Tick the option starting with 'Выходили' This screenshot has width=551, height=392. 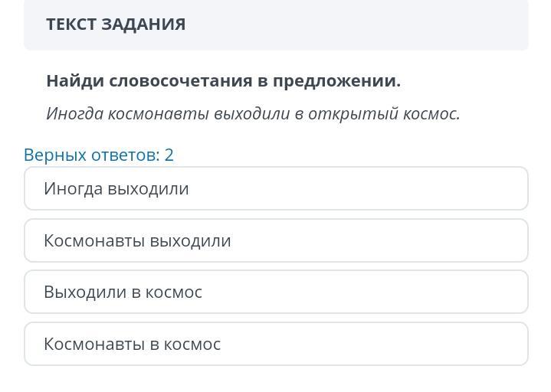[x=276, y=292]
